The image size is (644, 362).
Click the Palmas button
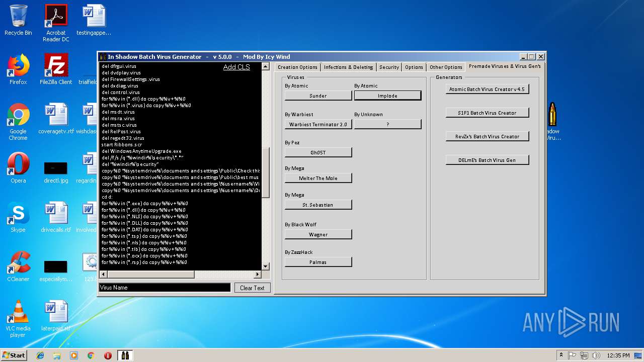click(x=318, y=262)
